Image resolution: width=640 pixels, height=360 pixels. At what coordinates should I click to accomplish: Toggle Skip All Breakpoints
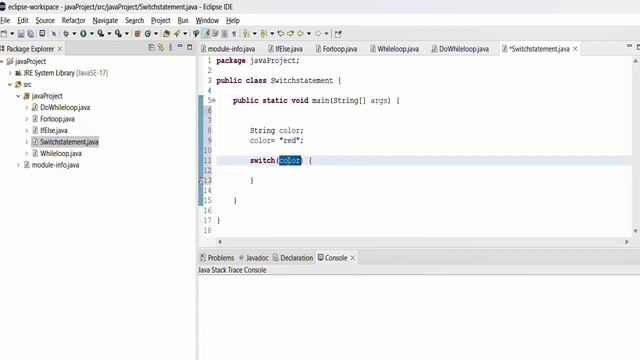pyautogui.click(x=53, y=34)
